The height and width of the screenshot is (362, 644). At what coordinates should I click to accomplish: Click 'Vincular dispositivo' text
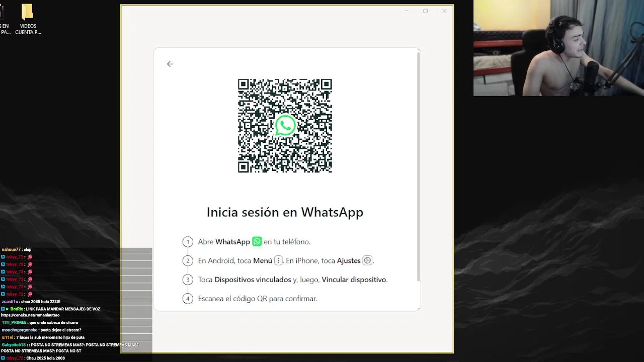(354, 280)
